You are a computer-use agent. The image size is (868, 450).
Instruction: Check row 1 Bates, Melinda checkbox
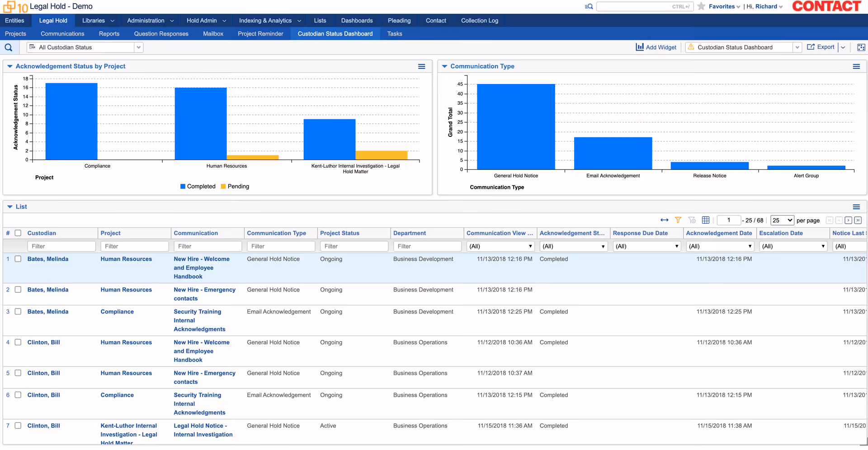click(18, 259)
